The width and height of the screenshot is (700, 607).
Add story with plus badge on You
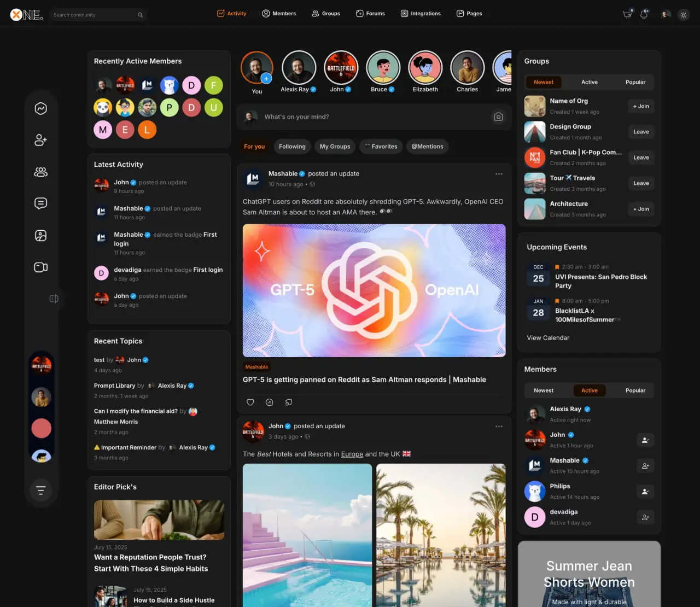click(x=266, y=78)
